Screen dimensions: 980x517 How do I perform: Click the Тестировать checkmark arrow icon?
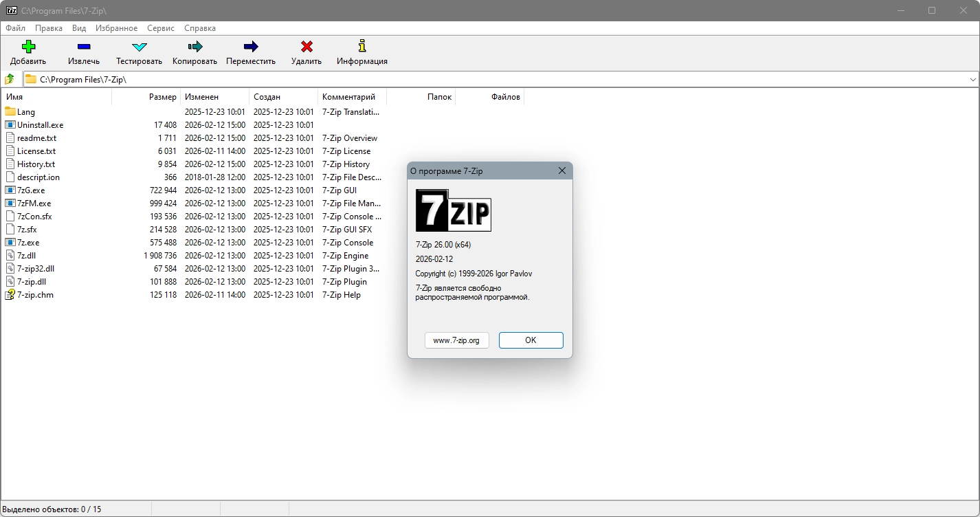[x=140, y=47]
